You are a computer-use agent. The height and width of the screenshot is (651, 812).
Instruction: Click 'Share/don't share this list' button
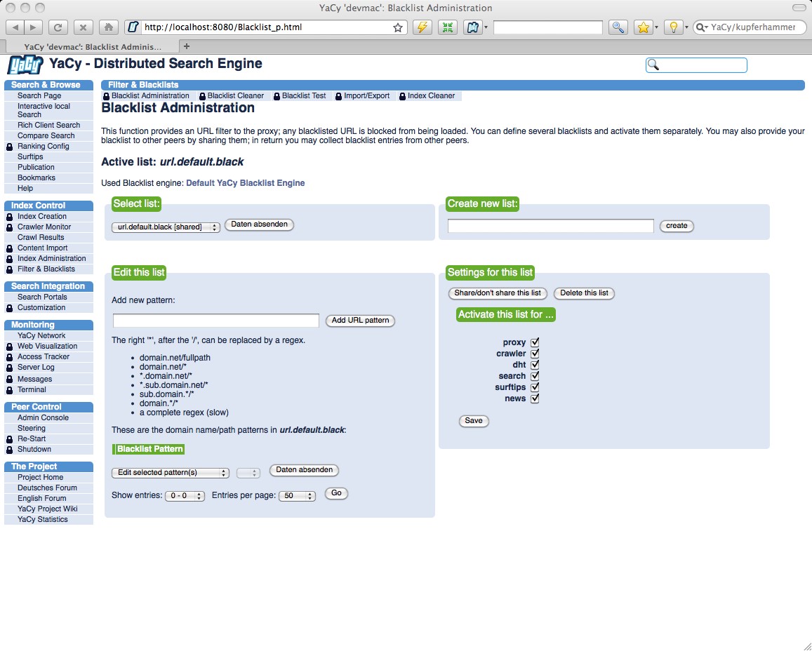[498, 293]
